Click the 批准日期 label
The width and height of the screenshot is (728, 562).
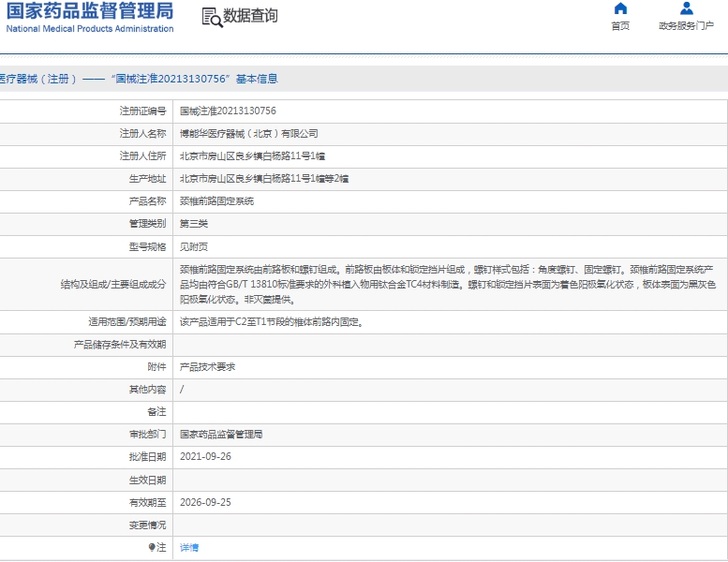148,457
